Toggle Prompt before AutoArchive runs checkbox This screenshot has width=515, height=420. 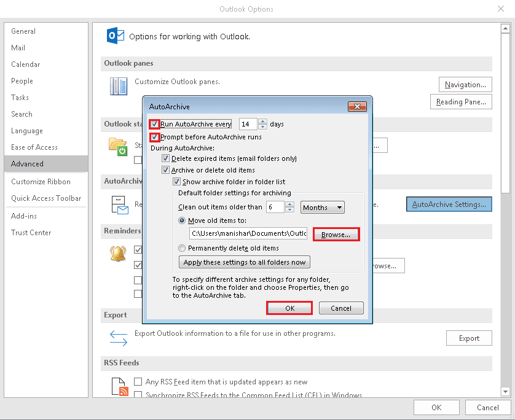(154, 137)
